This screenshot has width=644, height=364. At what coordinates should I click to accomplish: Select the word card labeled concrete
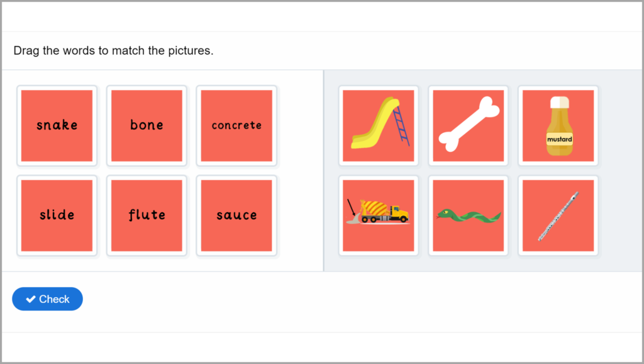click(236, 125)
